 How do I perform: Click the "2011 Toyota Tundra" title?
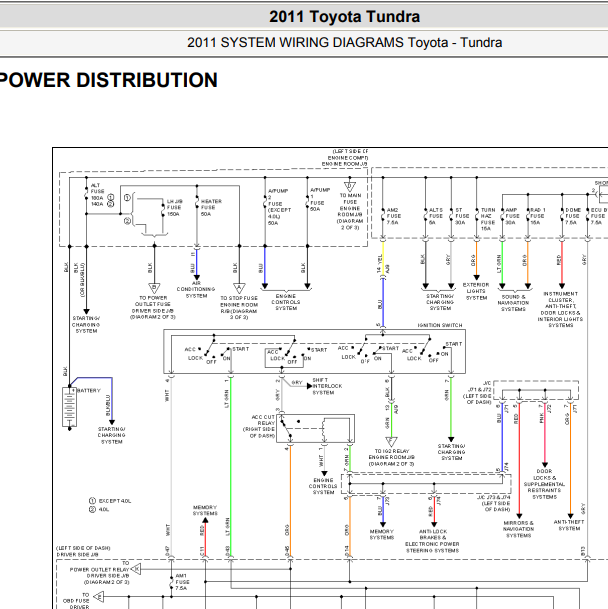[344, 17]
